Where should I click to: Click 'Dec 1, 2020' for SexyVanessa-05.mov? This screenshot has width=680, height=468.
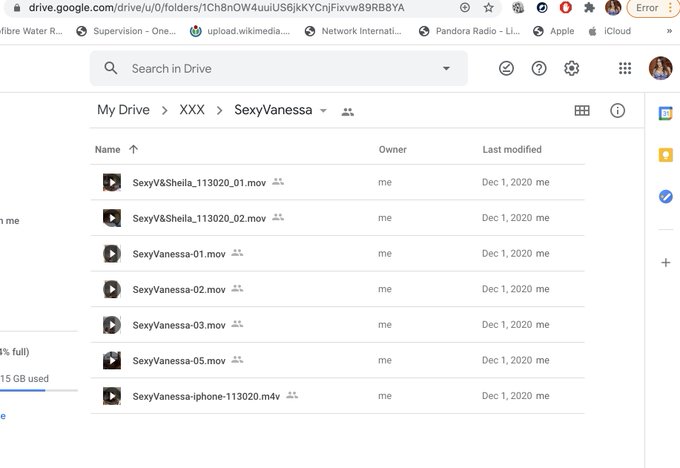[x=507, y=360]
